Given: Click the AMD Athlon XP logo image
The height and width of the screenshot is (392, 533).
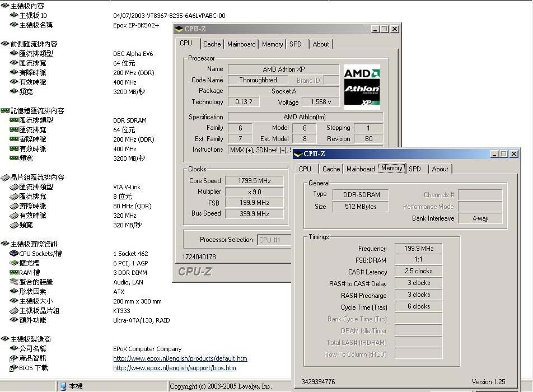Looking at the screenshot, I should pyautogui.click(x=362, y=87).
